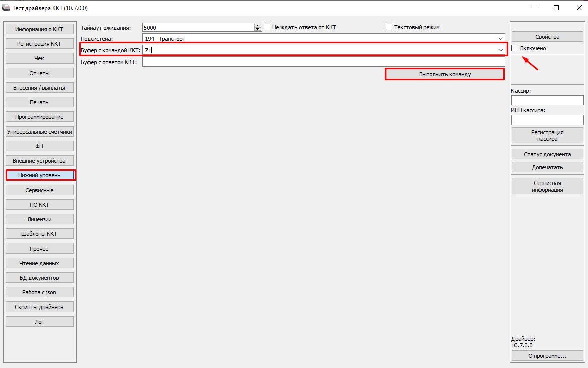Click the Таймаут ожидания field with 5000
Screen dimensions: 588x368
198,27
